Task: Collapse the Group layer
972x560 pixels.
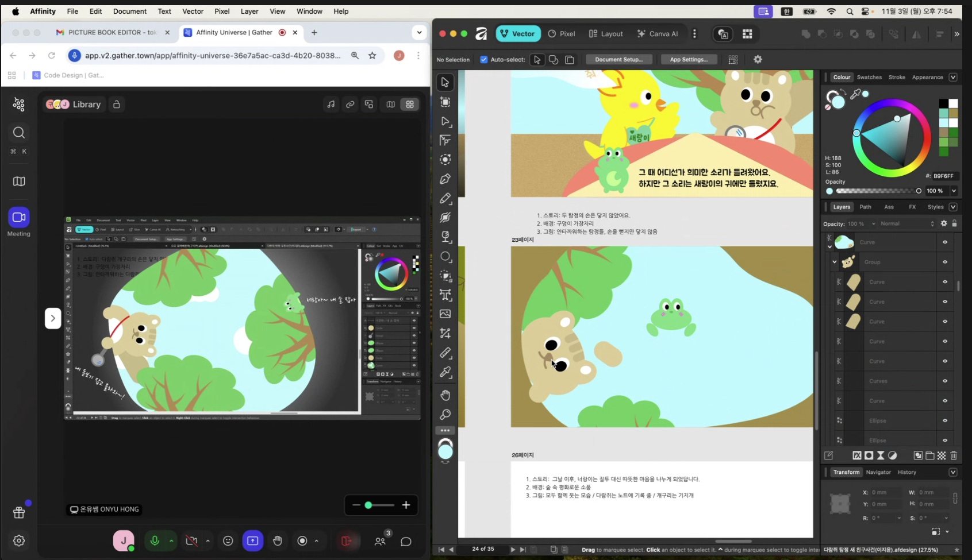Action: pyautogui.click(x=834, y=262)
